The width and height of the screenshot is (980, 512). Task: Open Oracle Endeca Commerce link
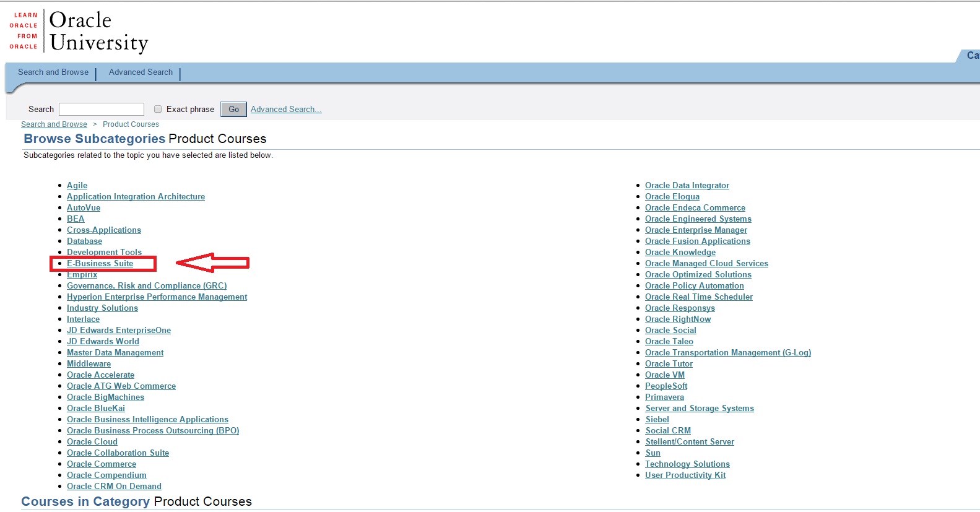pyautogui.click(x=695, y=208)
